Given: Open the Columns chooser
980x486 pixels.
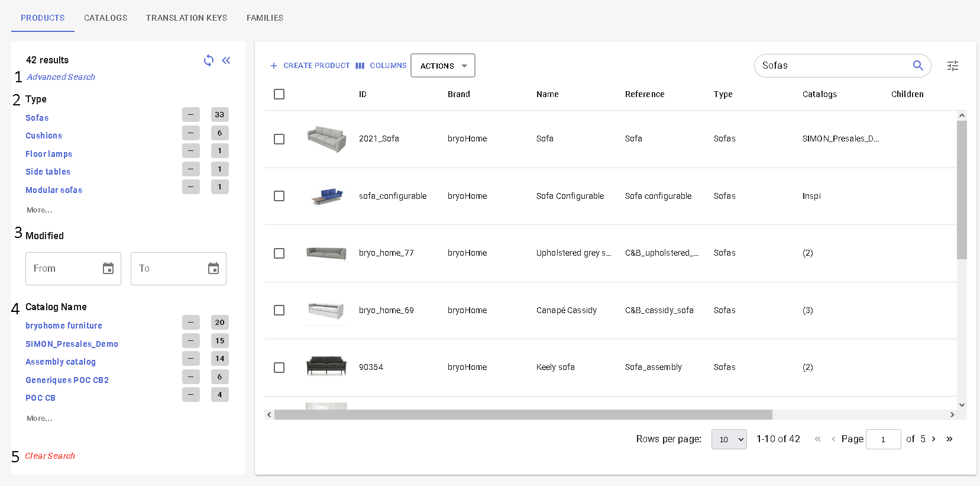Looking at the screenshot, I should pyautogui.click(x=381, y=66).
